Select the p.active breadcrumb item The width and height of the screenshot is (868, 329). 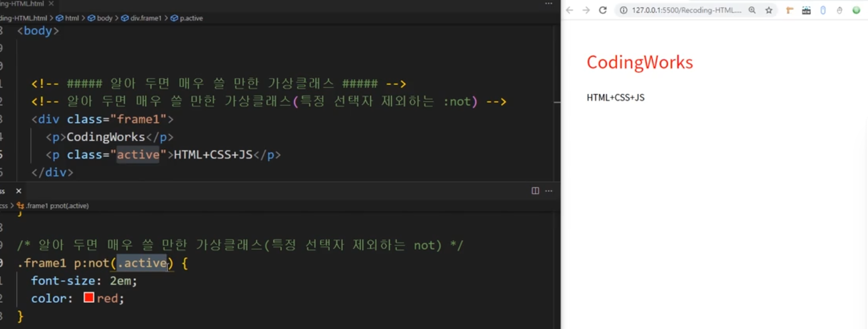(187, 18)
